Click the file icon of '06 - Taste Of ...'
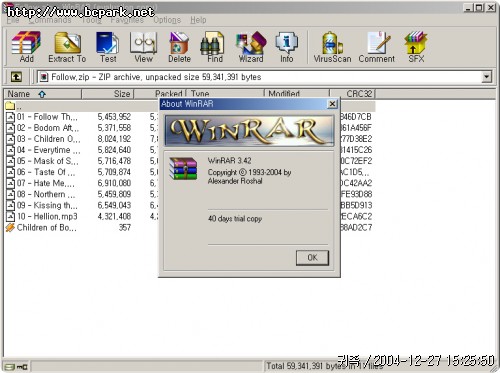This screenshot has width=500, height=373. pyautogui.click(x=10, y=172)
